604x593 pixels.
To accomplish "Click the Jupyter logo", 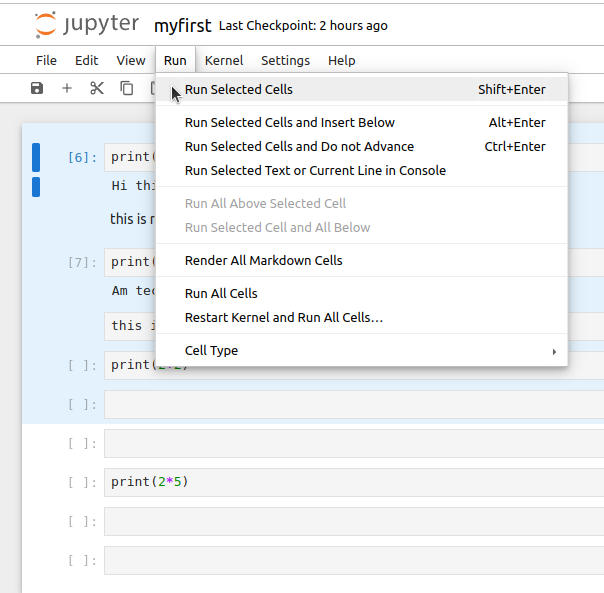I will (88, 25).
